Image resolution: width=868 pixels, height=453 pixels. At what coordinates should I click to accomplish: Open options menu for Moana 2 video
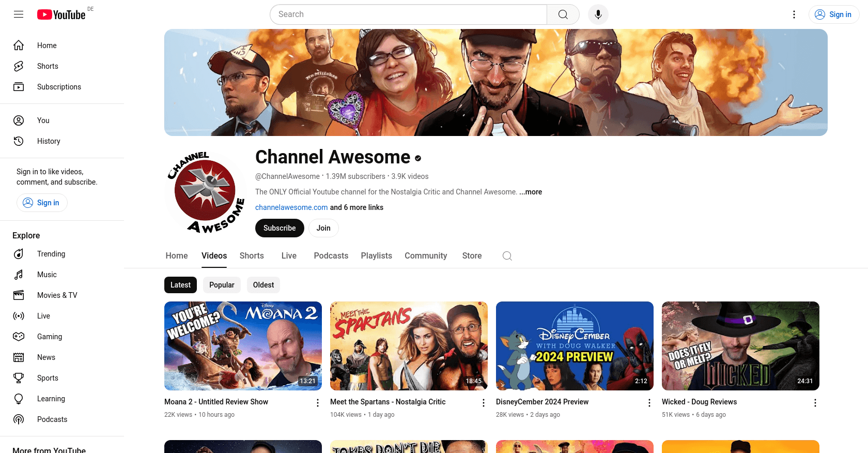[x=318, y=403]
